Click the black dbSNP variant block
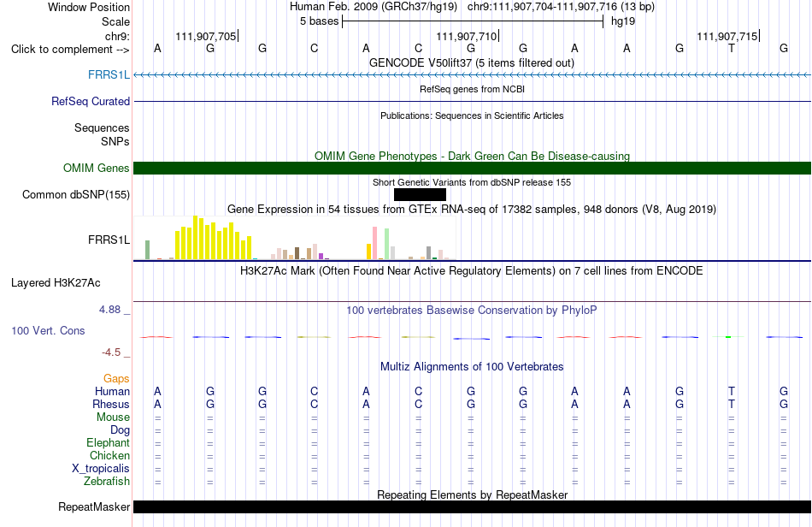The height and width of the screenshot is (527, 812). click(420, 195)
